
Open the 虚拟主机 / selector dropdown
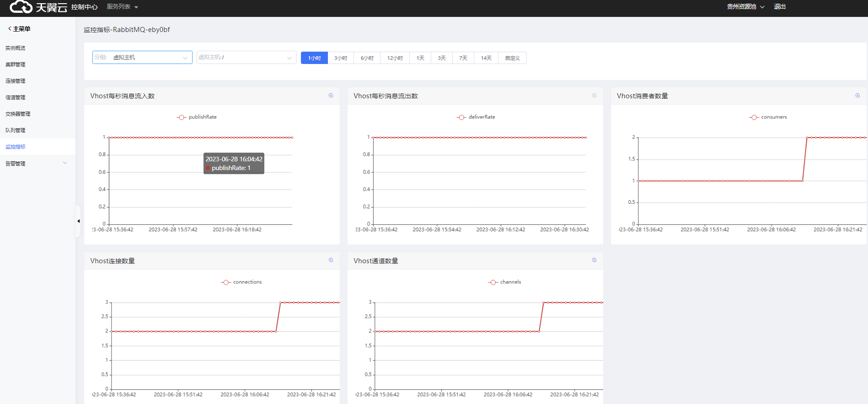(x=246, y=58)
